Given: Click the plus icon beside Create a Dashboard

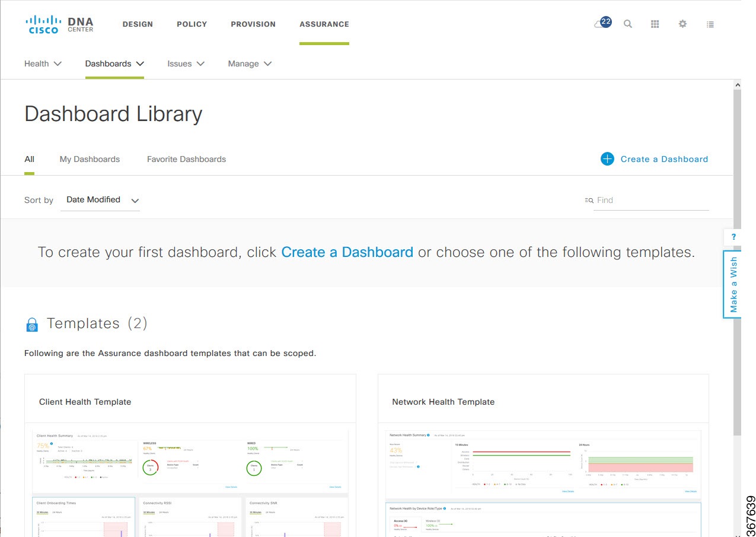Looking at the screenshot, I should (607, 159).
